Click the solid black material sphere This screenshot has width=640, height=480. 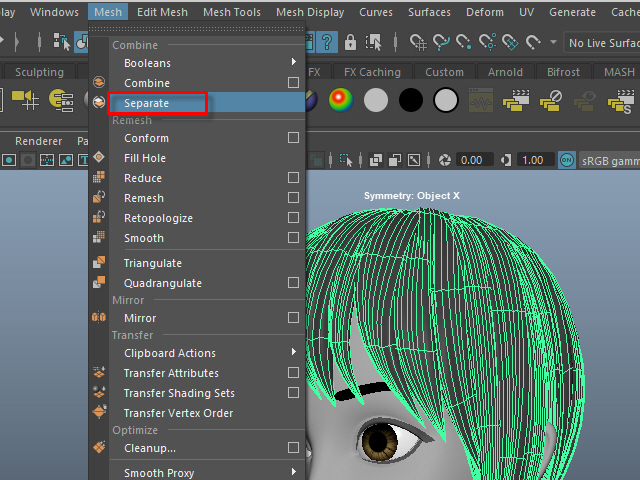tap(410, 100)
